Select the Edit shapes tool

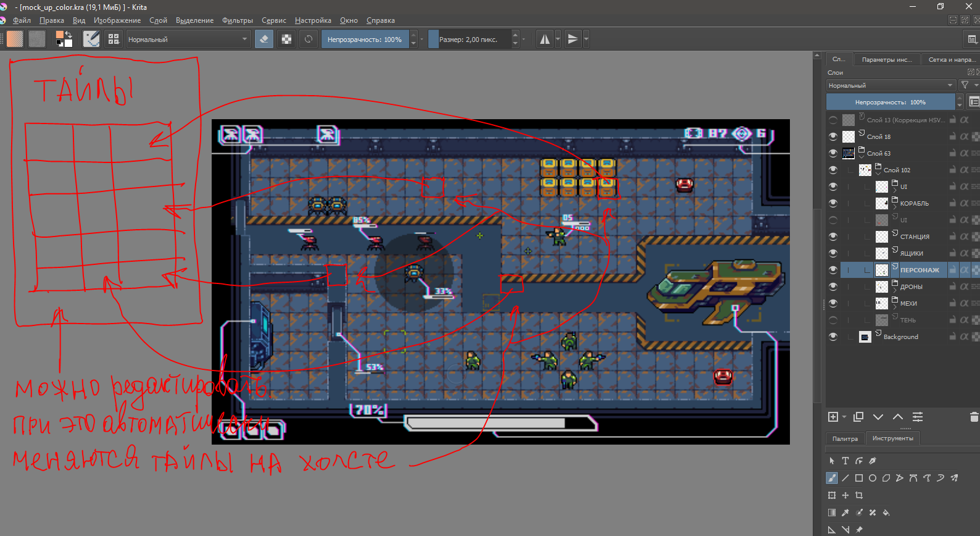click(x=859, y=461)
